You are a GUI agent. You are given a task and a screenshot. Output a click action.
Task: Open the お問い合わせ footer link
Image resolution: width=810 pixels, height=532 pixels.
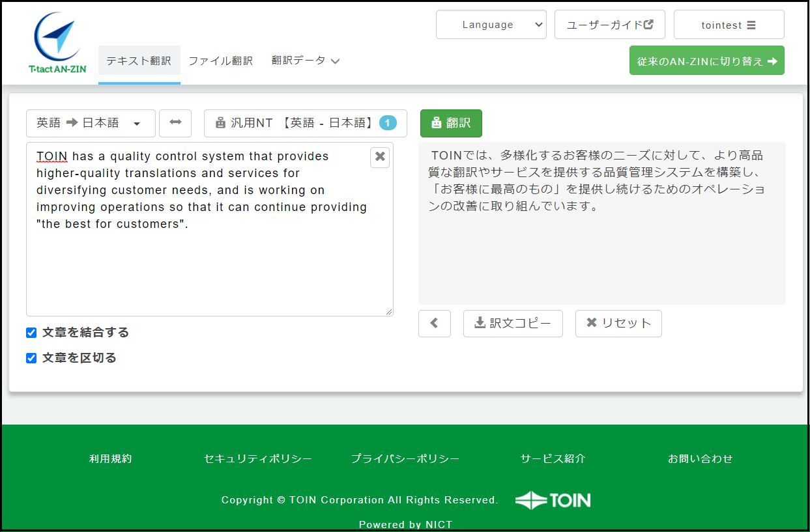coord(701,458)
